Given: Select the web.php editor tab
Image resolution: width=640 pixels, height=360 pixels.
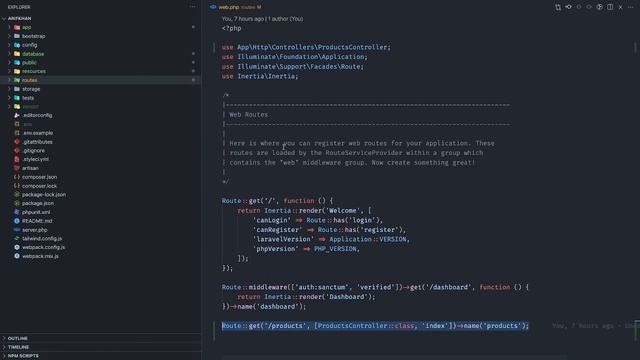Looking at the screenshot, I should coord(236,7).
